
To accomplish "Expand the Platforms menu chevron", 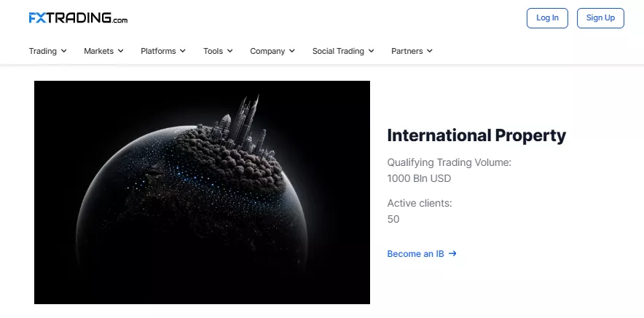I will (183, 51).
